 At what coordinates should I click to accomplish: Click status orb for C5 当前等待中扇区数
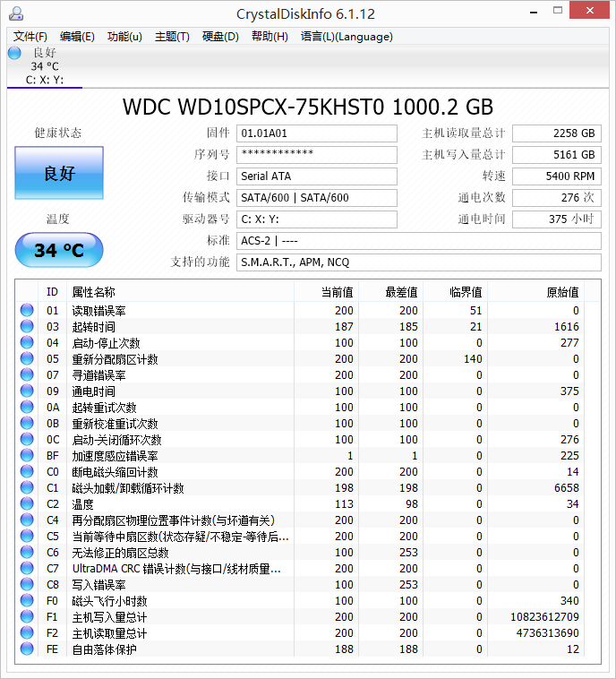point(27,536)
